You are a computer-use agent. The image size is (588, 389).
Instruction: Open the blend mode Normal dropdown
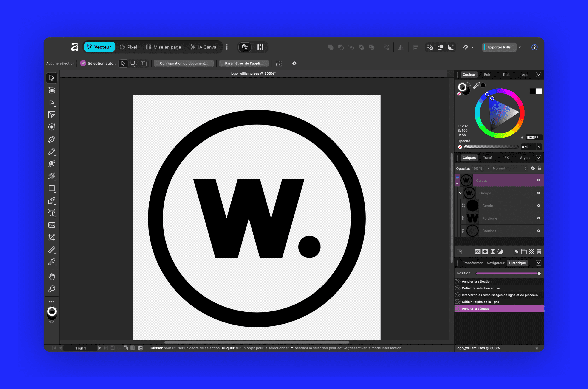(509, 168)
